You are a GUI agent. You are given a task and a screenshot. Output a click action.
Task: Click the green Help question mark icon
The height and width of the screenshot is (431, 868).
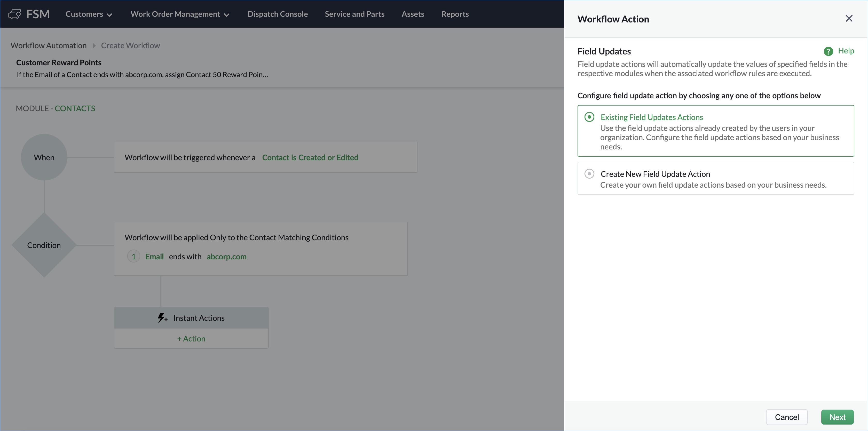(x=828, y=51)
